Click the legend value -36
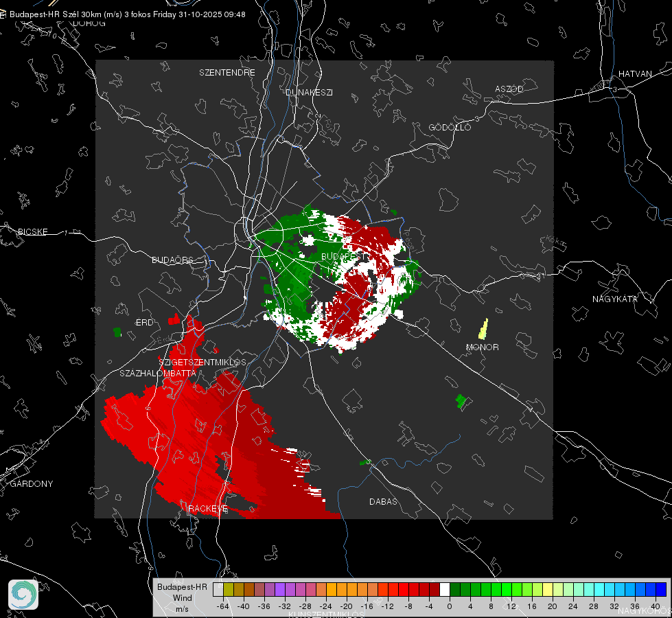Image resolution: width=672 pixels, height=618 pixels. pyautogui.click(x=264, y=606)
